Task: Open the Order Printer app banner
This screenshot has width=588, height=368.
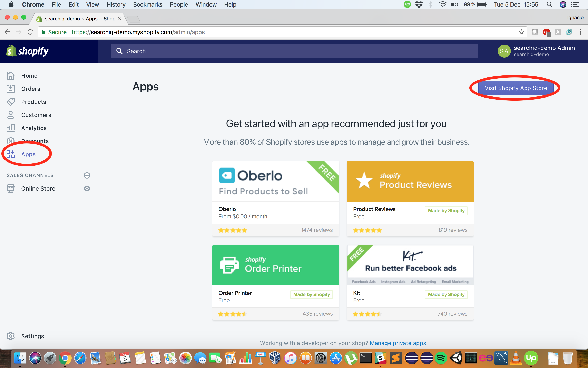Action: (276, 265)
